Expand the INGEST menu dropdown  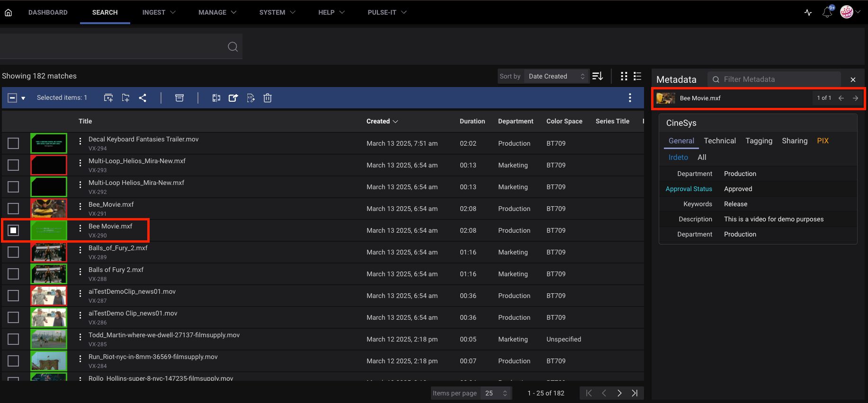coord(159,12)
